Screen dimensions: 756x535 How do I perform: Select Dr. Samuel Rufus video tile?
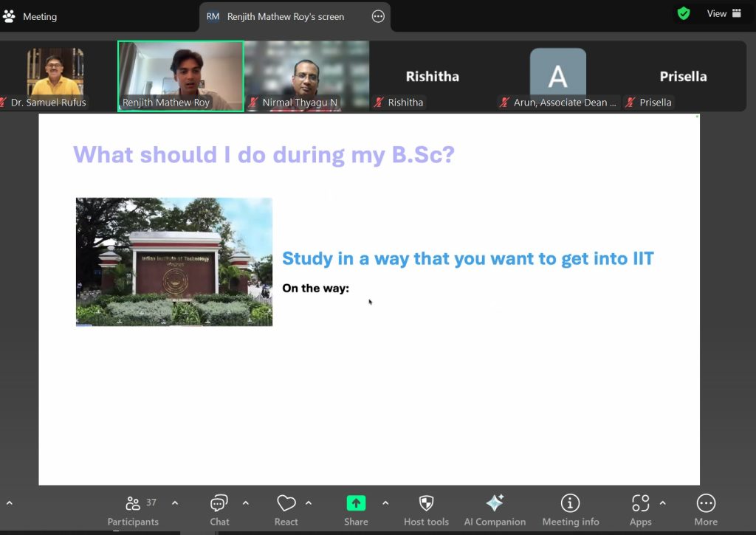coord(55,75)
